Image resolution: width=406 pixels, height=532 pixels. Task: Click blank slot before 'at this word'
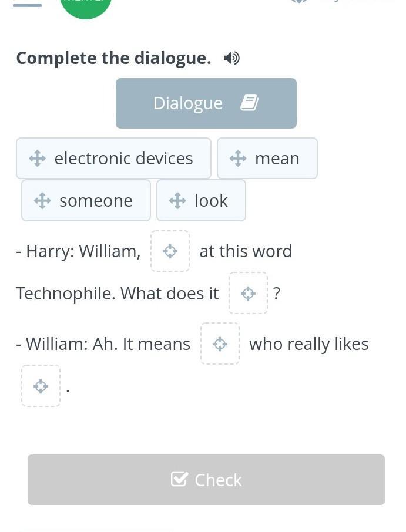click(x=170, y=251)
